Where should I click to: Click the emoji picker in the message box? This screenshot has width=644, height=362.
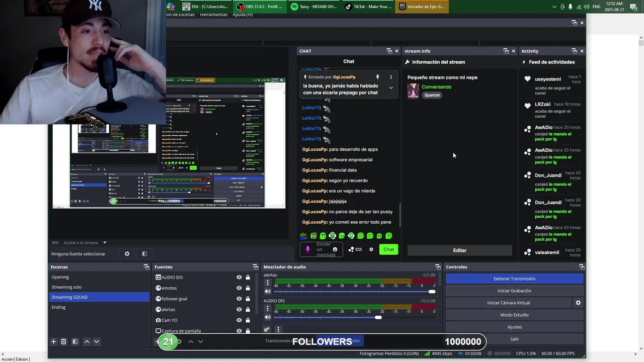(x=335, y=249)
